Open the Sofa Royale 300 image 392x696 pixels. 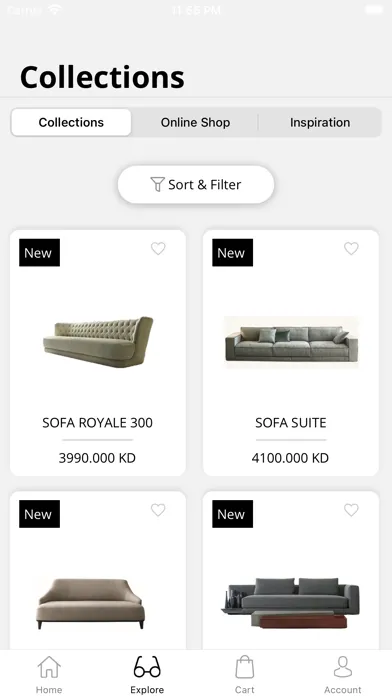click(x=98, y=342)
